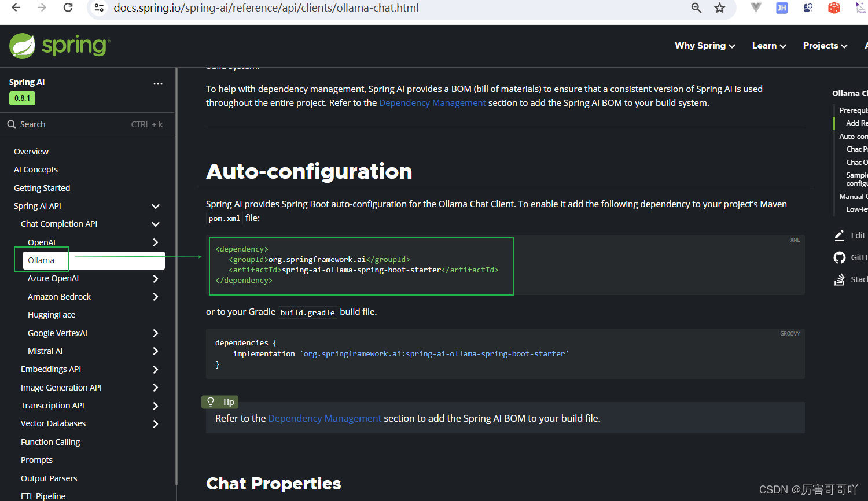This screenshot has height=501, width=868.
Task: Expand the Transcription API chevron
Action: (x=156, y=406)
